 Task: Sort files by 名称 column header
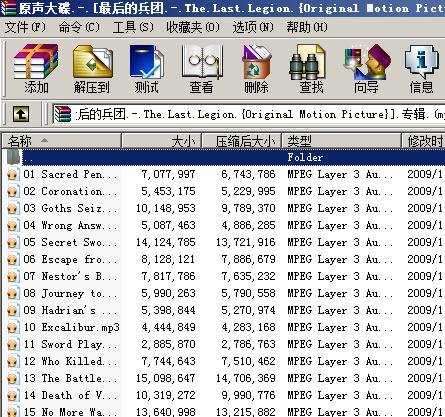click(62, 141)
